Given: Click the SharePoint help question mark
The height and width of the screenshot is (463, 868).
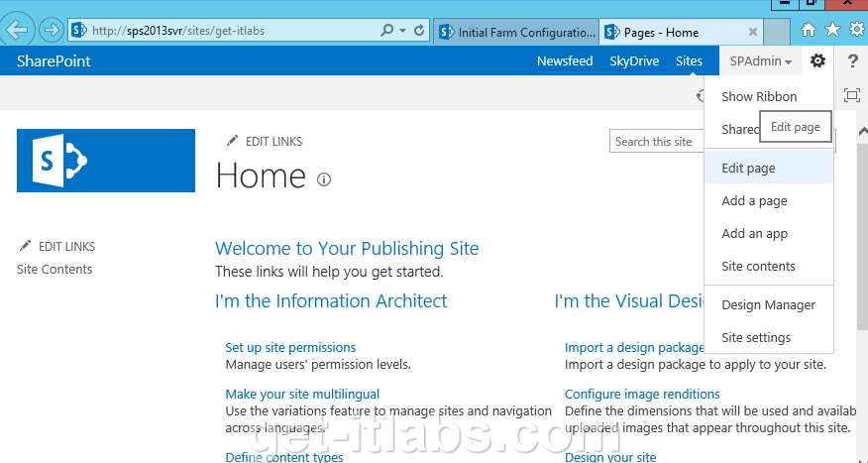Looking at the screenshot, I should (852, 61).
